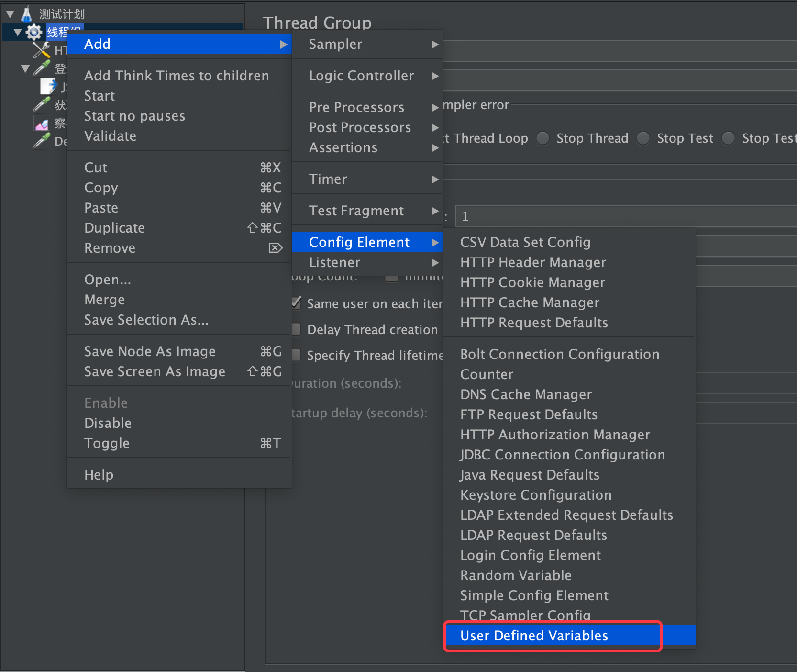Expand the Pre Processors submenu

tap(367, 107)
